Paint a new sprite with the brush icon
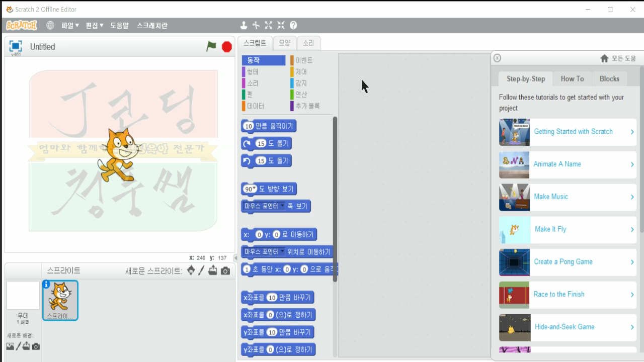The width and height of the screenshot is (644, 362). tap(201, 271)
